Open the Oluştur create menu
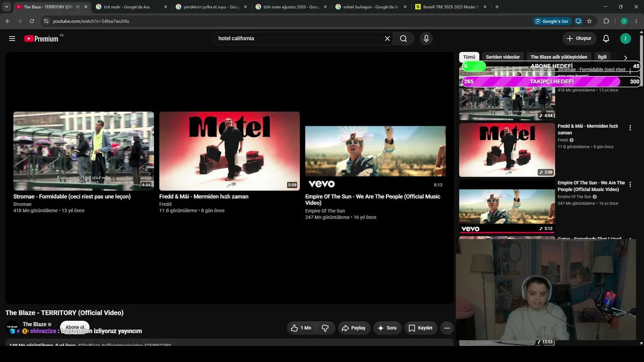 tap(579, 39)
